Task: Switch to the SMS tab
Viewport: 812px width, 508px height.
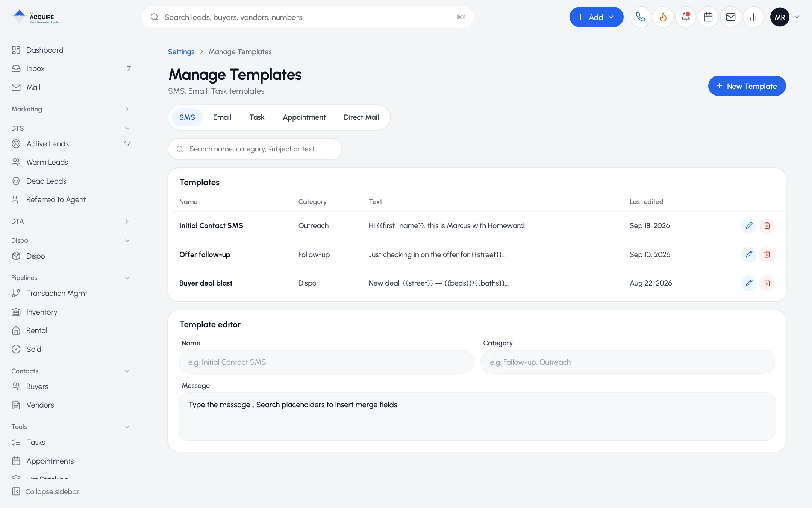Action: tap(187, 117)
